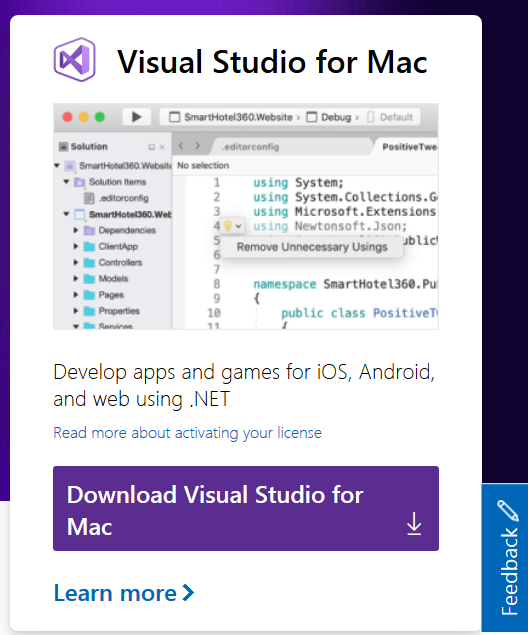Open Read more about activating your license
528x635 pixels.
187,433
